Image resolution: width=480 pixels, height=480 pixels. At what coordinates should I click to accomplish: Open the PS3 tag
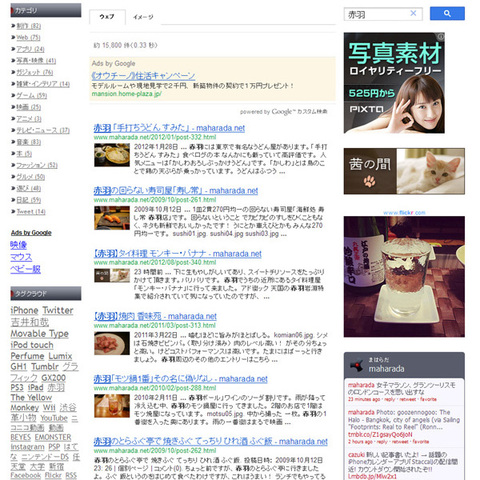point(17,387)
